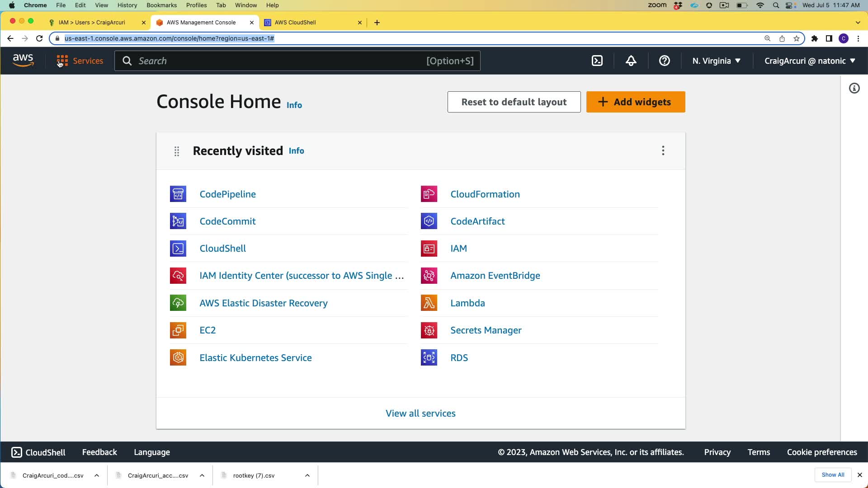Open the Services grid menu icon
Image resolution: width=868 pixels, height=488 pixels.
[x=62, y=61]
